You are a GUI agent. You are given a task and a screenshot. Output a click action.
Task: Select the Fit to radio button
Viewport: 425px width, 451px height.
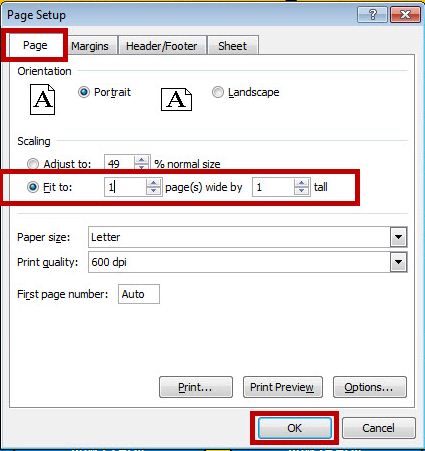point(33,187)
